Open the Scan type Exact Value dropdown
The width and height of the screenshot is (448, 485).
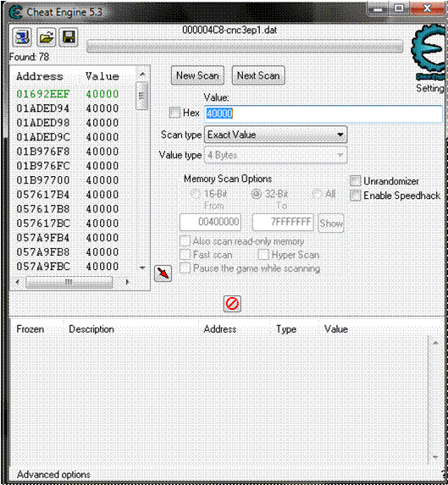(275, 135)
